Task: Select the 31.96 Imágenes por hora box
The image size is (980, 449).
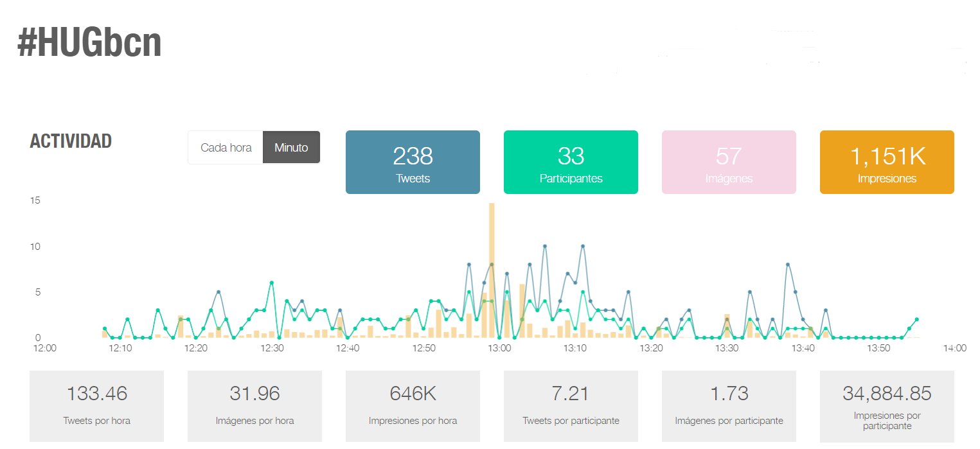Action: pyautogui.click(x=254, y=406)
